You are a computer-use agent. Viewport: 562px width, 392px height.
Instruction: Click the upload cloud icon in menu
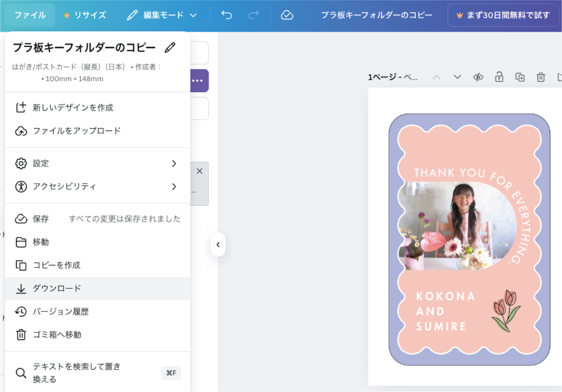[x=21, y=131]
